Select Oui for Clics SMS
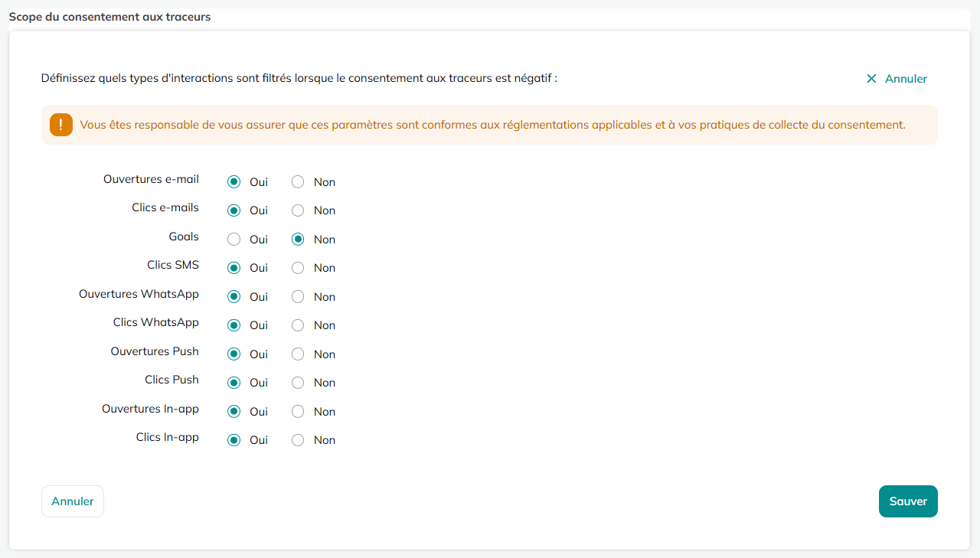 (234, 268)
